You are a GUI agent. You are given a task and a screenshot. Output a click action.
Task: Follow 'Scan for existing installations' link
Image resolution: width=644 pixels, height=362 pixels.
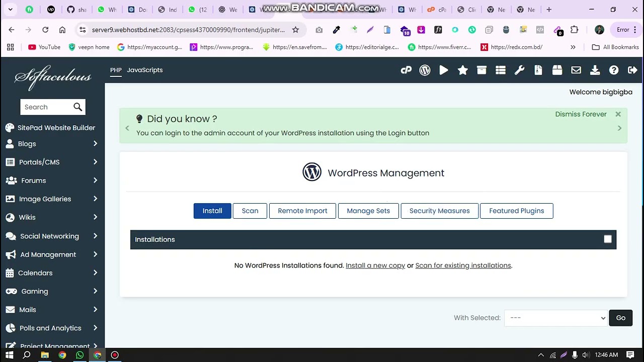tap(463, 265)
